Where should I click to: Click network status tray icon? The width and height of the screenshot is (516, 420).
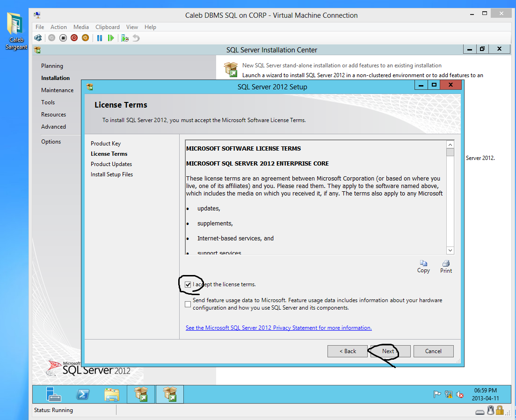[x=448, y=394]
